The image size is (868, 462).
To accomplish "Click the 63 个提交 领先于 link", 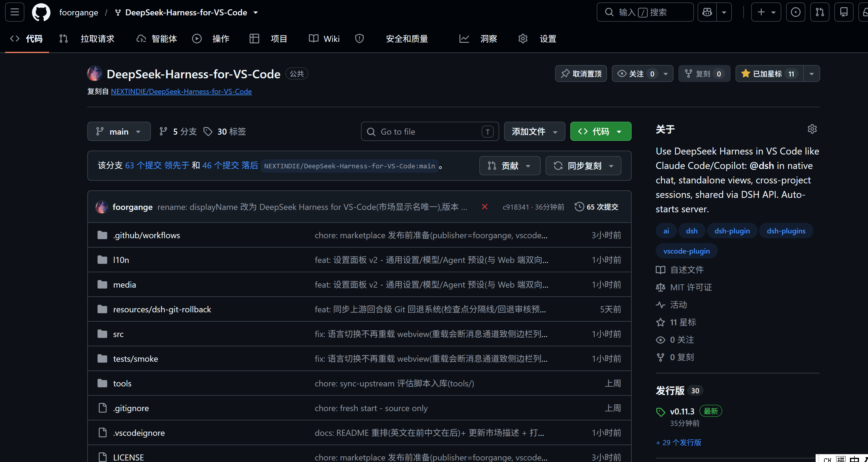I will (x=157, y=165).
